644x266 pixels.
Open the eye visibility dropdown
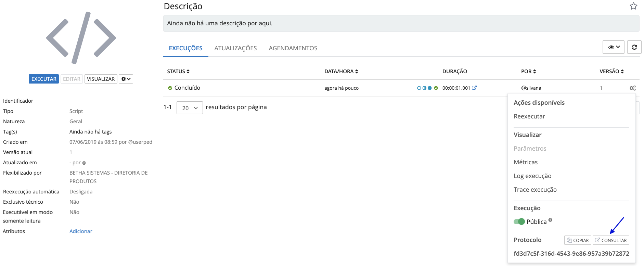tap(614, 47)
